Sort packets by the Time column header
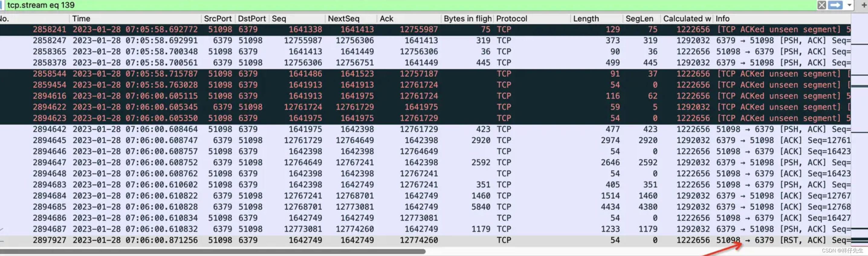 (135, 18)
